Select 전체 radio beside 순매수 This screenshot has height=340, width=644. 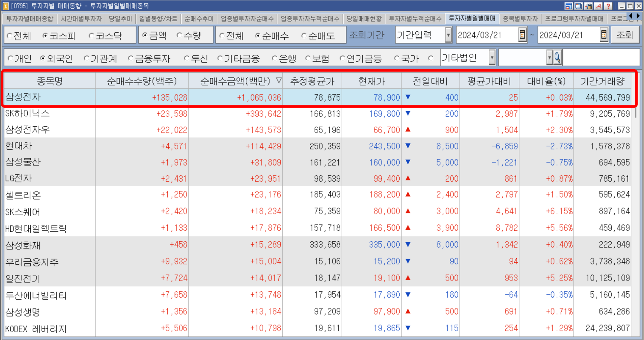[x=222, y=35]
